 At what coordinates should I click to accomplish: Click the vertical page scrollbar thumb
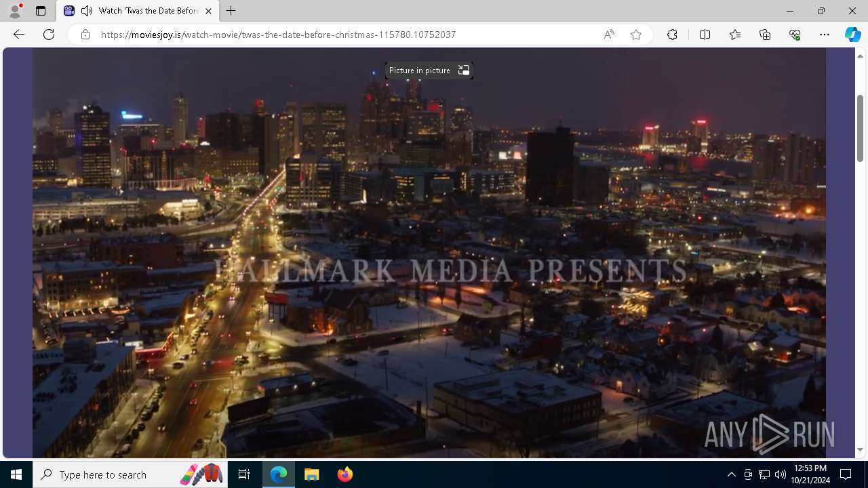860,128
